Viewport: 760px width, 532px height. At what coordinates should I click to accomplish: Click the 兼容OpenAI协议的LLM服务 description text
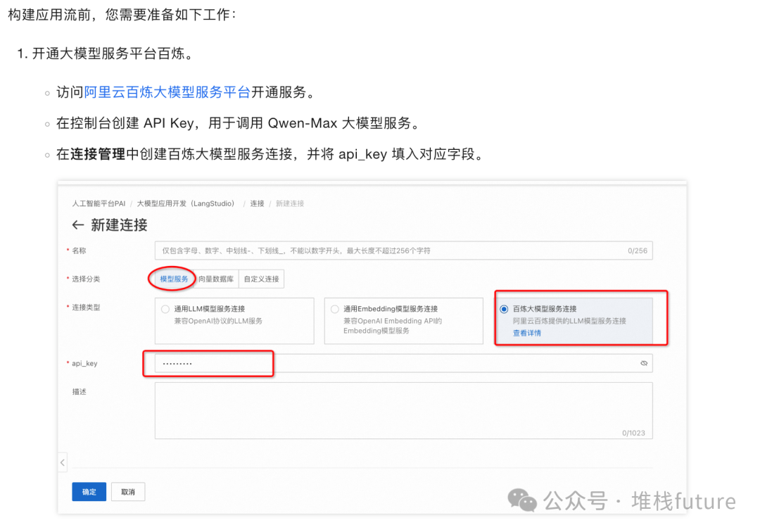218,321
